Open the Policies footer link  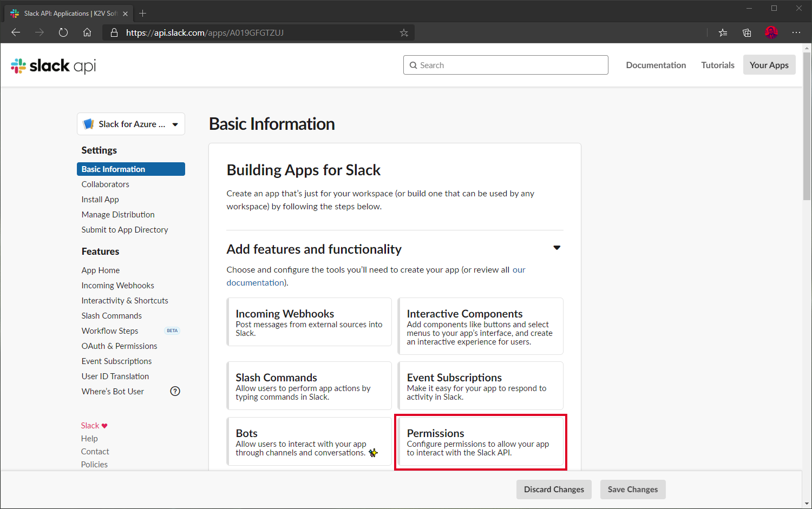[94, 465]
